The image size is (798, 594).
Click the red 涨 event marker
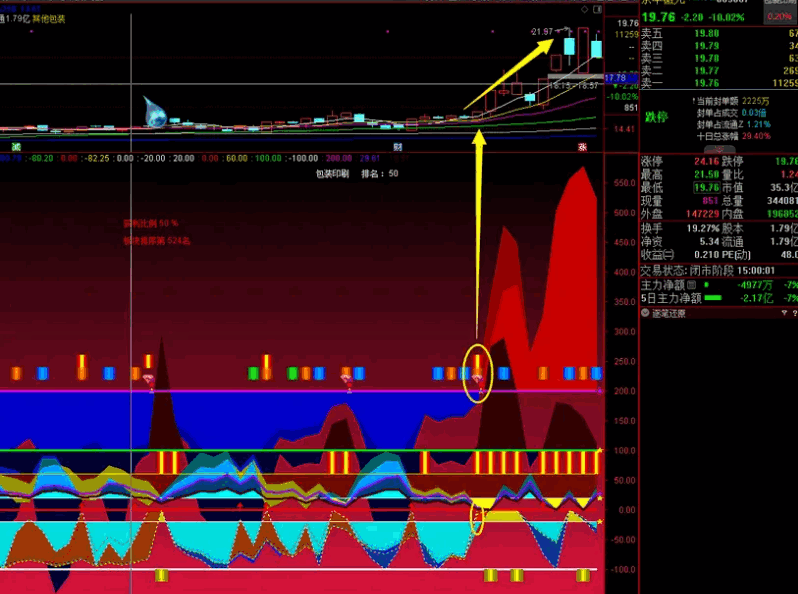(x=582, y=147)
